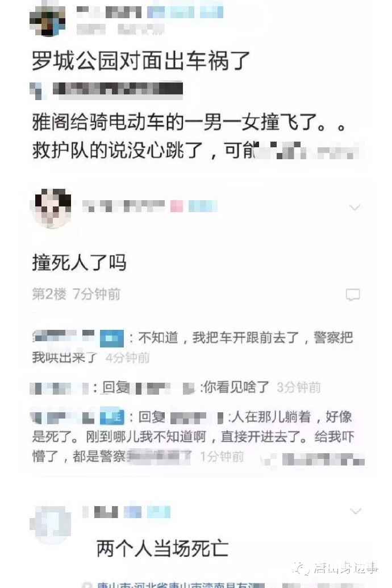Screen dimensions: 392x588
Task: Tap pink badge beside second floor username
Action: pos(177,206)
